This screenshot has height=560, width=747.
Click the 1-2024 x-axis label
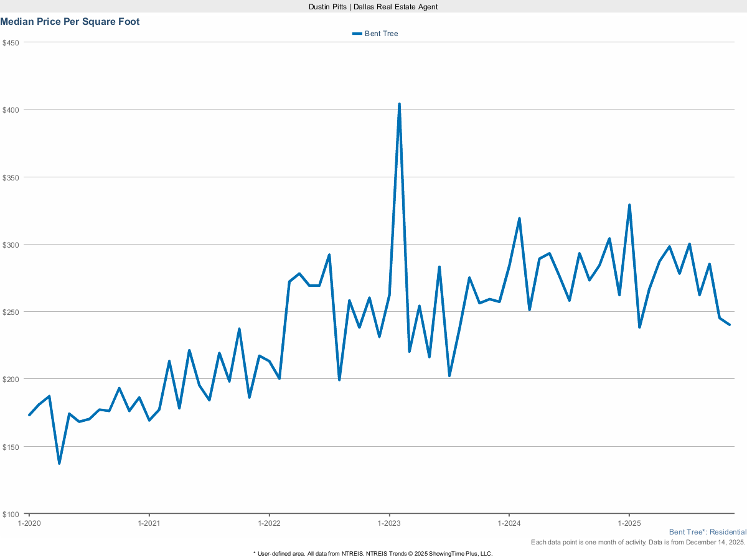point(509,523)
